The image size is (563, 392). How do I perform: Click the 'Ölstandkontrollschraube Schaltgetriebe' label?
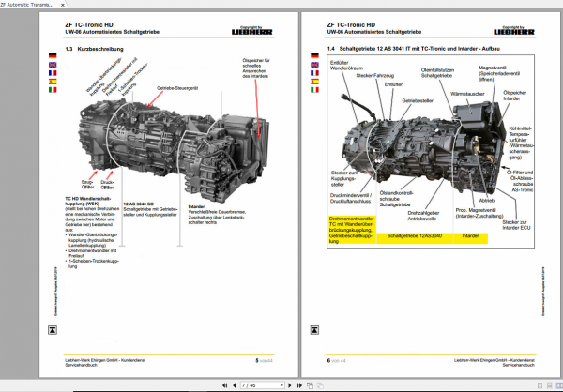tap(397, 199)
